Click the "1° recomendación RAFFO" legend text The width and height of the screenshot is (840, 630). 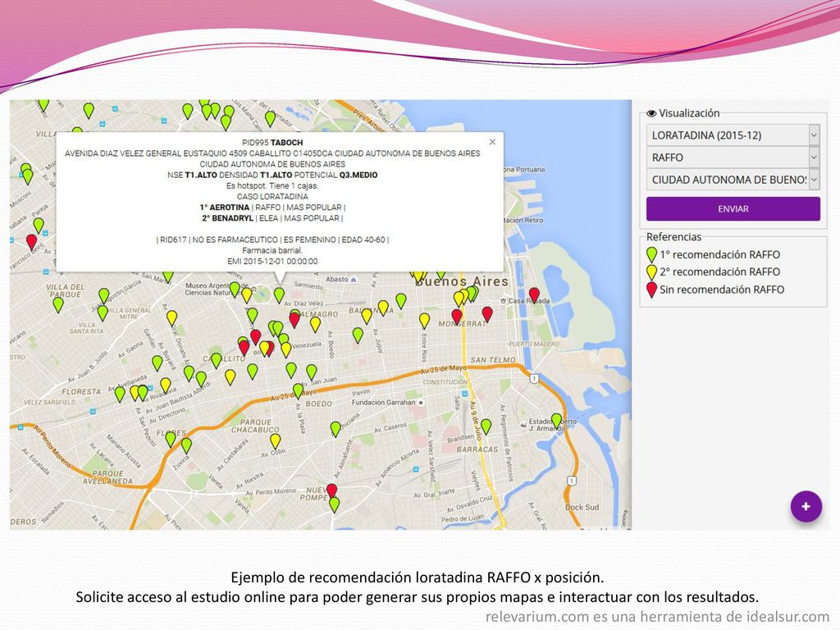coord(720,255)
